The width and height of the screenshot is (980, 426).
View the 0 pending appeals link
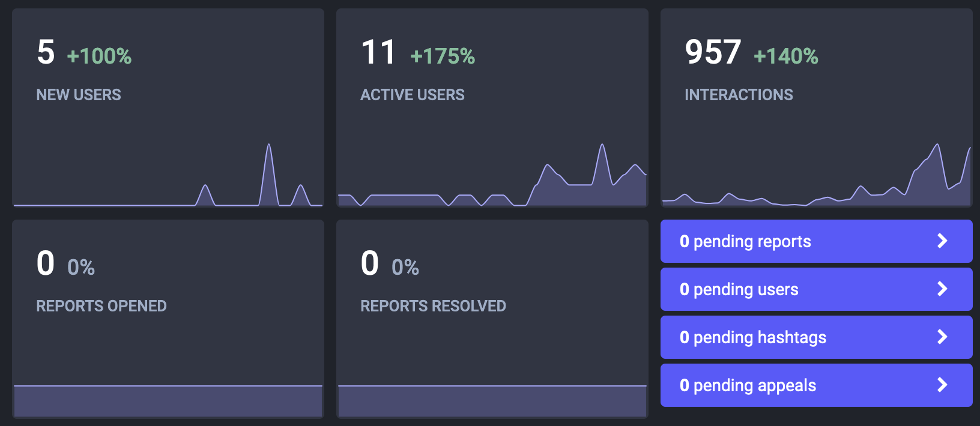pos(748,385)
